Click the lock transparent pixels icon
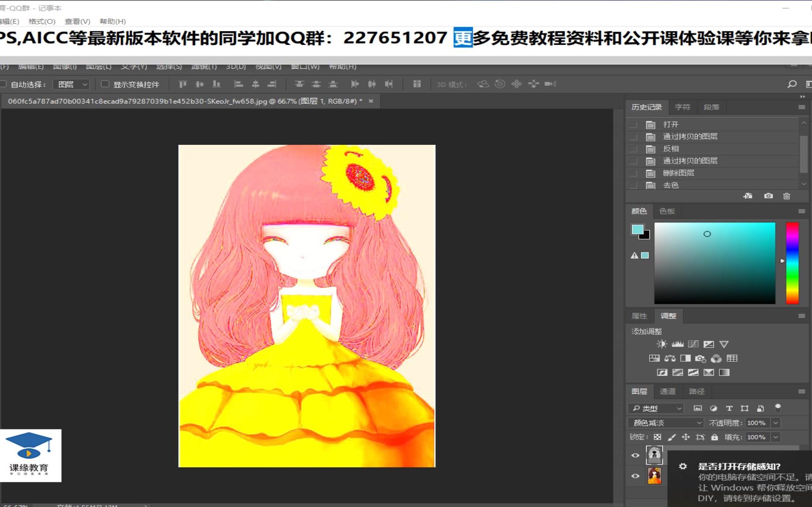 pos(657,437)
